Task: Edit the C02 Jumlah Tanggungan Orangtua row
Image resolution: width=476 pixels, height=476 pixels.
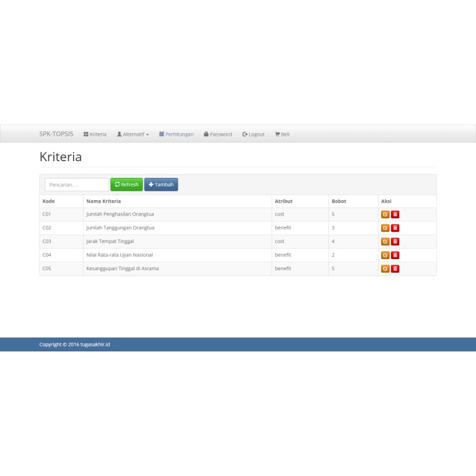Action: point(386,228)
